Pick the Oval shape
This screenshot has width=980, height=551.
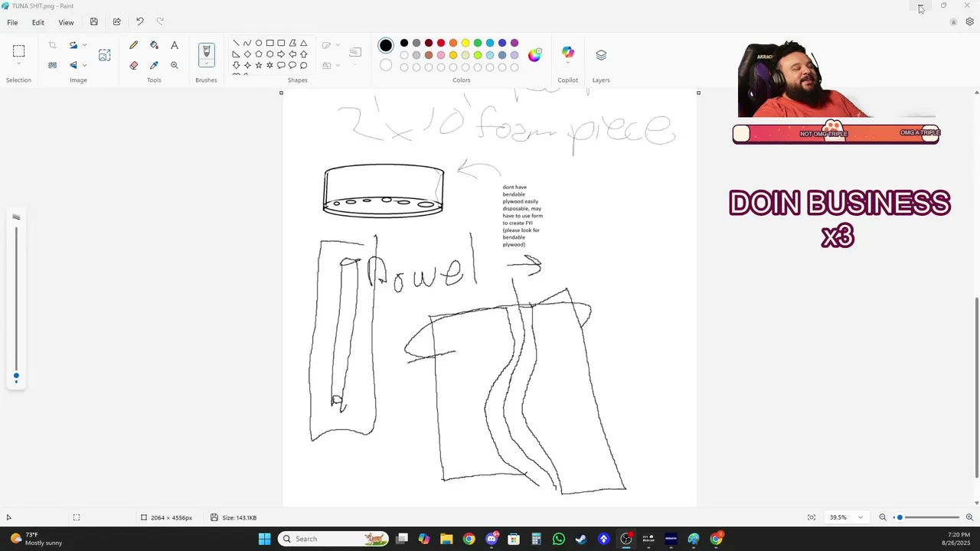point(259,43)
